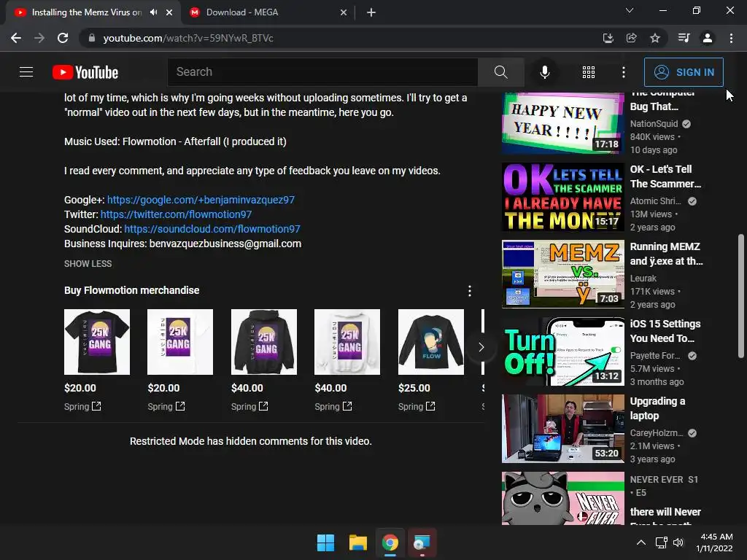Image resolution: width=747 pixels, height=560 pixels.
Task: Open Spring link under $40.00 black hoodie
Action: coord(249,406)
